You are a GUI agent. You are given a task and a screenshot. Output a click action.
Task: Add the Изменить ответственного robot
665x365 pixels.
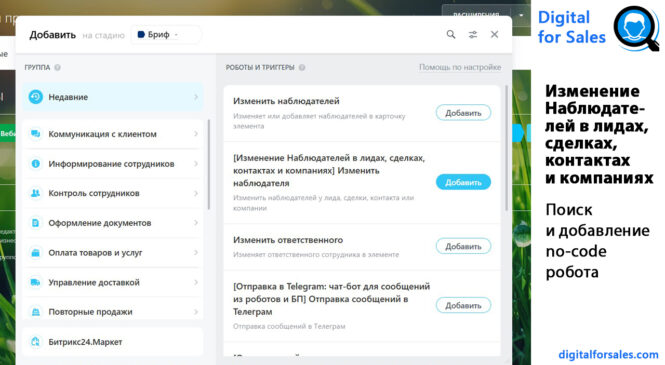pyautogui.click(x=463, y=246)
